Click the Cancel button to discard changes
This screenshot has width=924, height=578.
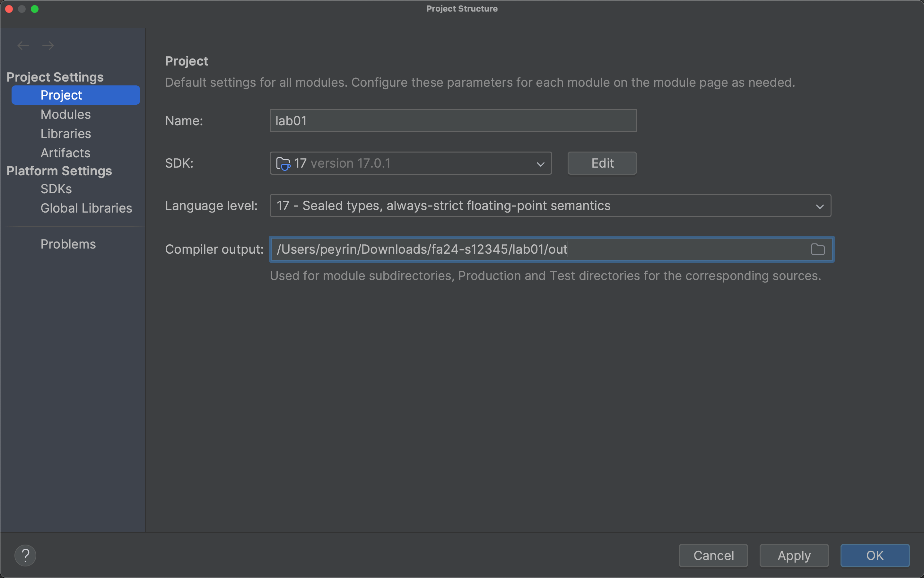point(714,555)
